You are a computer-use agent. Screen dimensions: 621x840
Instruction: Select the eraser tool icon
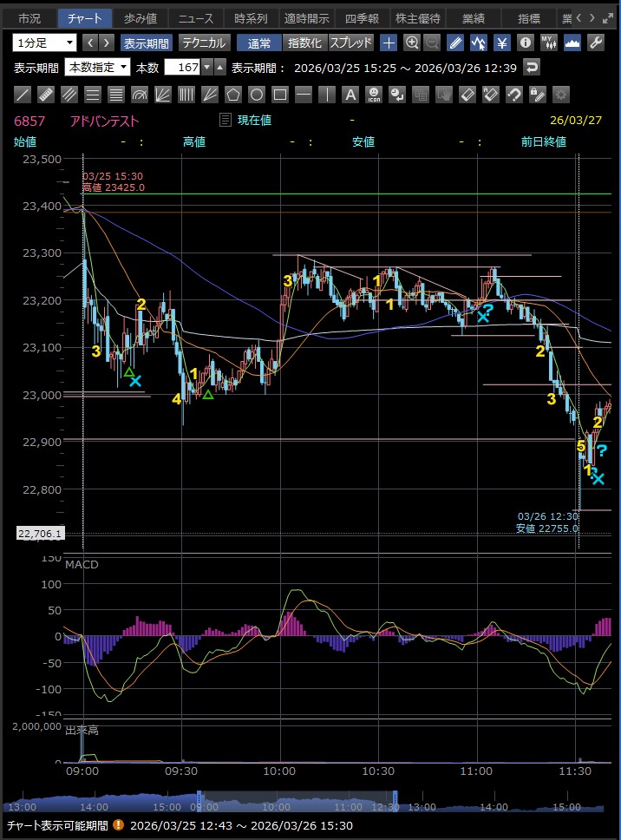click(x=467, y=95)
